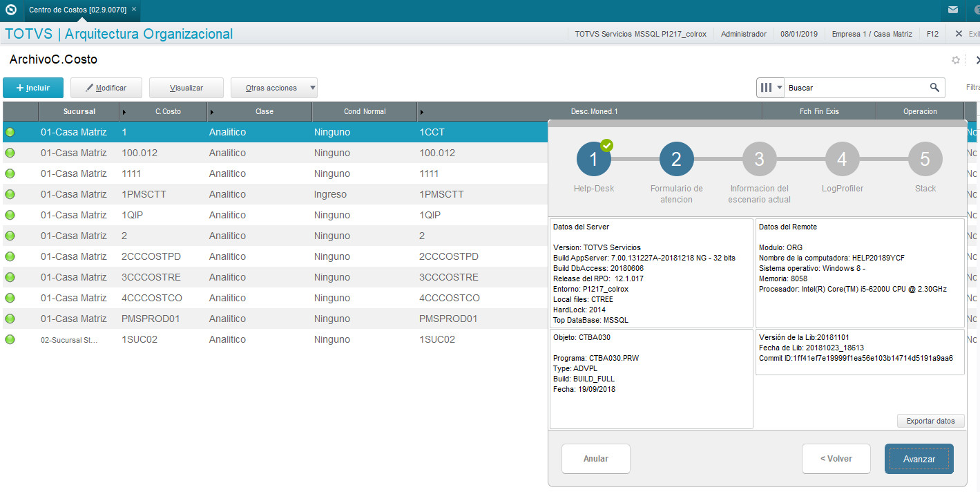
Task: Click the X icon next to Exit
Action: tap(959, 34)
